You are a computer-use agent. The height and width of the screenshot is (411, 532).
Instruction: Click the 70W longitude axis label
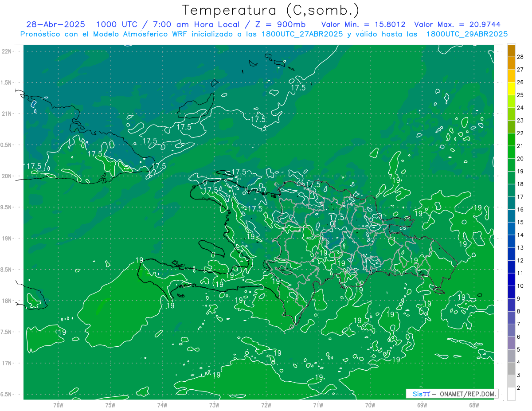pyautogui.click(x=370, y=405)
